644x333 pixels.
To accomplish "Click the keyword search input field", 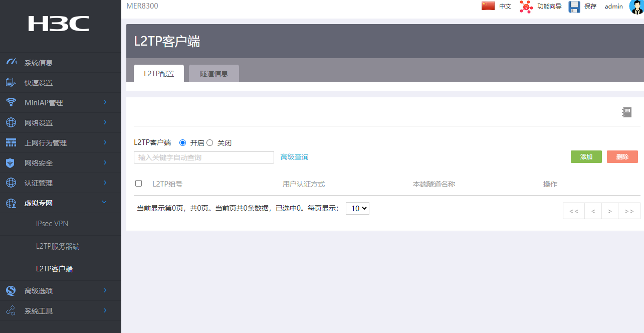I will (x=204, y=157).
